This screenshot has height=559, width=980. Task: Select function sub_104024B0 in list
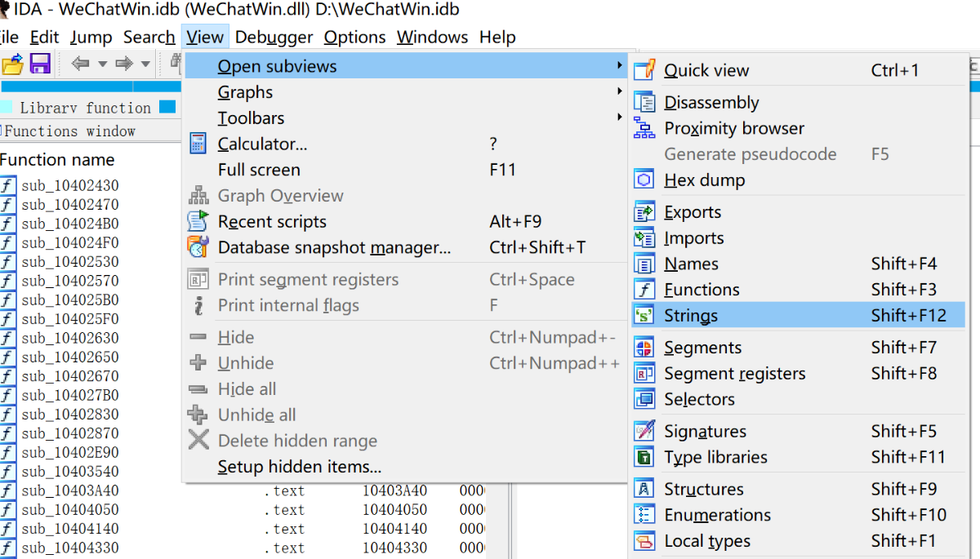70,224
